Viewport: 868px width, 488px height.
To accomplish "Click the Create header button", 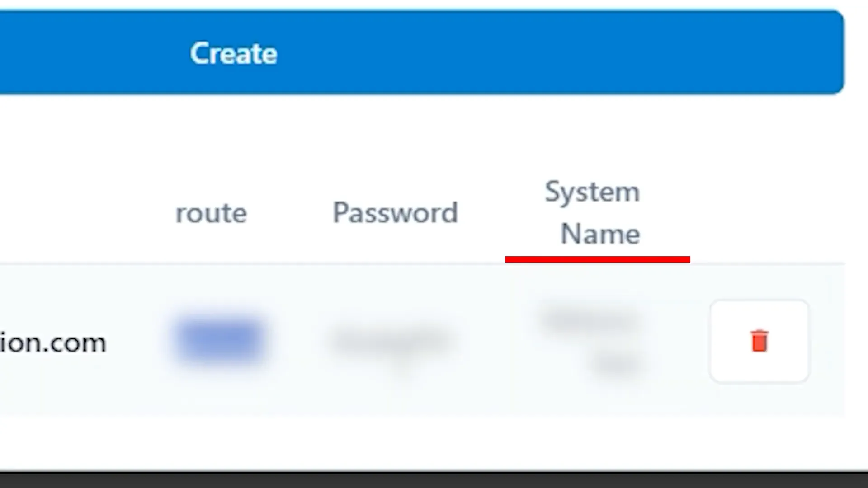I will (233, 52).
